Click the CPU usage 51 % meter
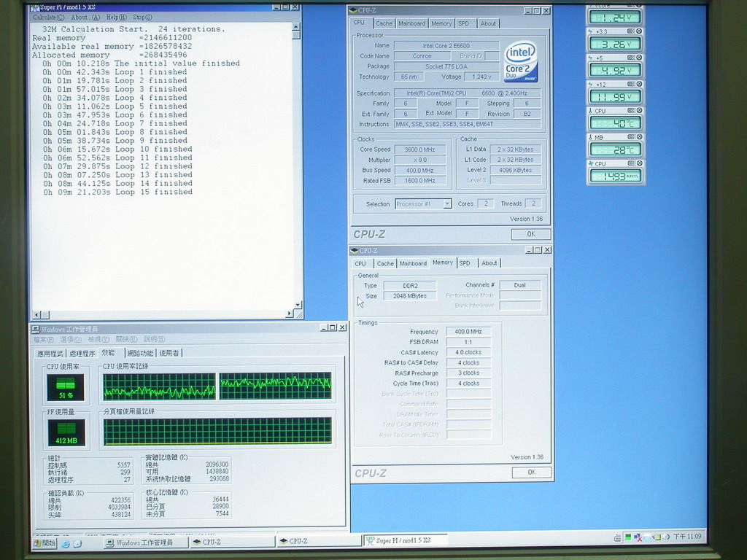 pos(66,386)
